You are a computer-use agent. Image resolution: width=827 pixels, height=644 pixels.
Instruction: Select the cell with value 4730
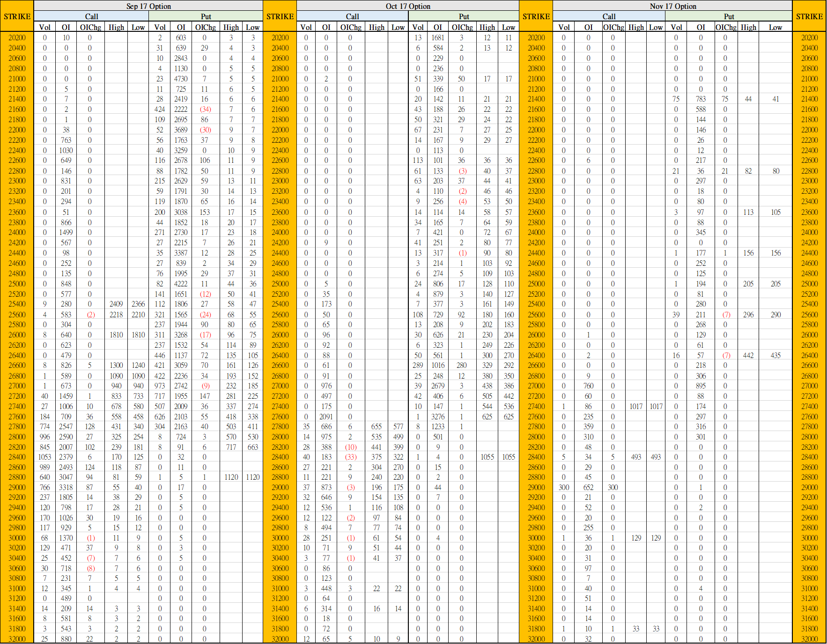pyautogui.click(x=181, y=79)
